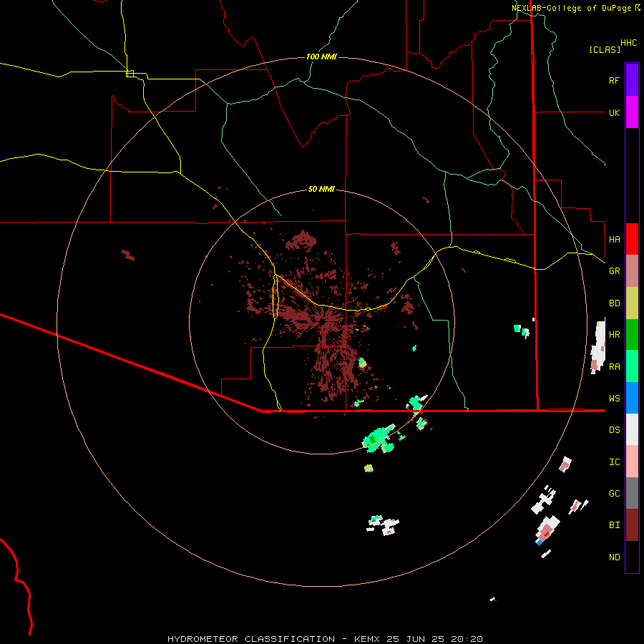
Task: Click the WS blue legend swatch
Action: pos(632,398)
